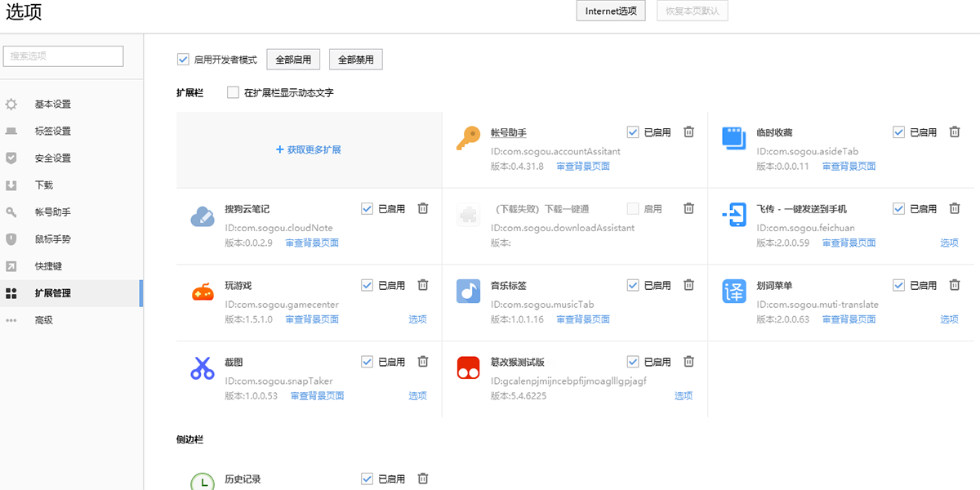
Task: Delete 临时收藏 using its trash icon
Action: (x=955, y=132)
